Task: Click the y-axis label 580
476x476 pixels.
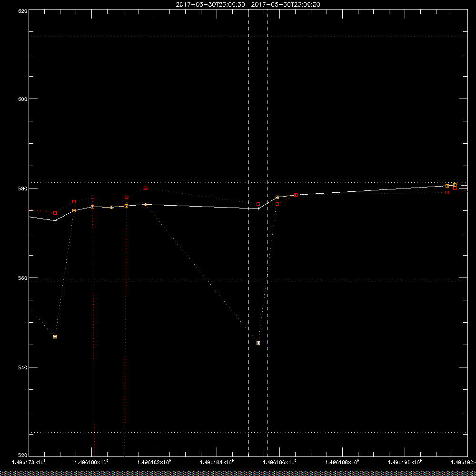Action: 23,188
